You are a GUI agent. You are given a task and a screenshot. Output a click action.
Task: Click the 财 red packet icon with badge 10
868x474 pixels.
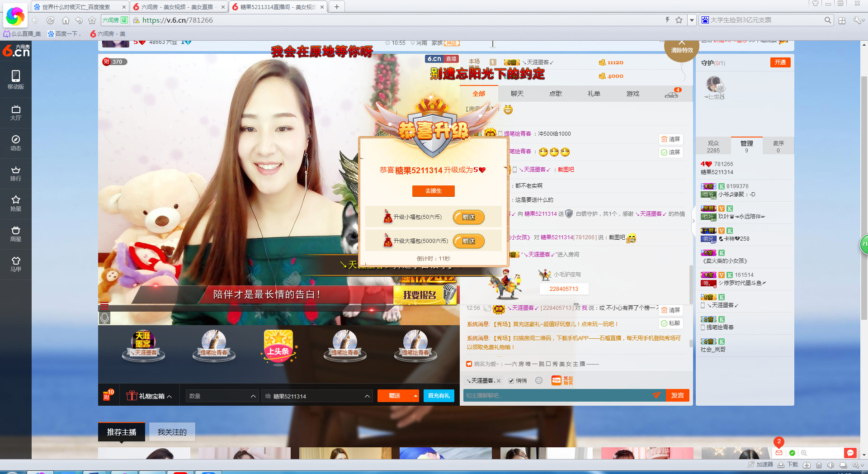(x=108, y=395)
